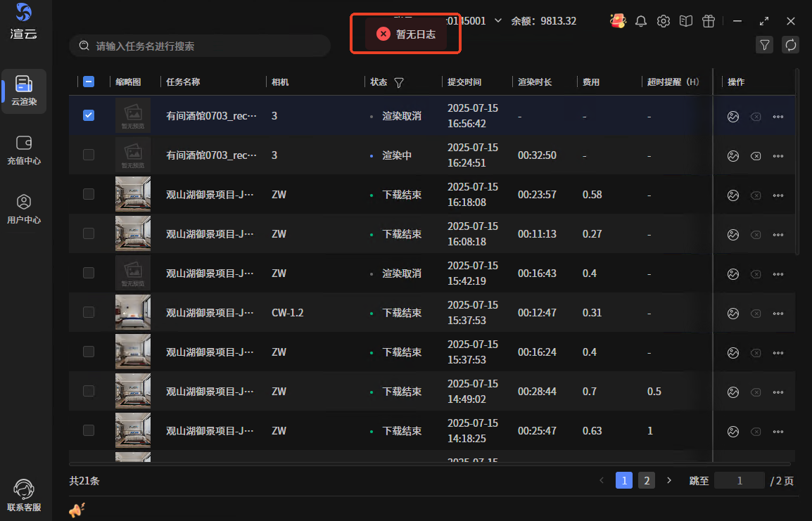Viewport: 812px width, 521px height.
Task: Open more options for first task row
Action: [778, 117]
